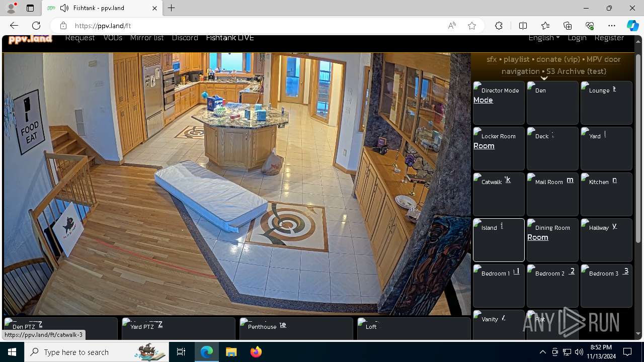The height and width of the screenshot is (362, 644).
Task: Open Collections panel
Action: point(568,26)
